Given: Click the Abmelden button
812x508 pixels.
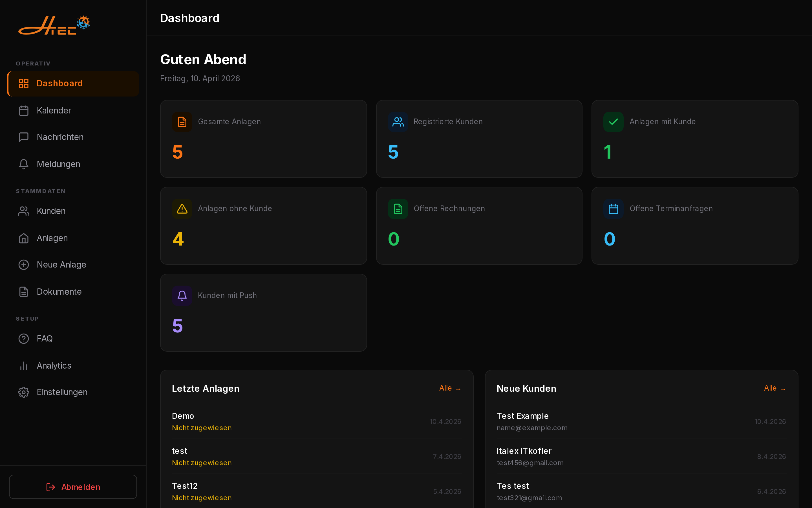Looking at the screenshot, I should 73,487.
